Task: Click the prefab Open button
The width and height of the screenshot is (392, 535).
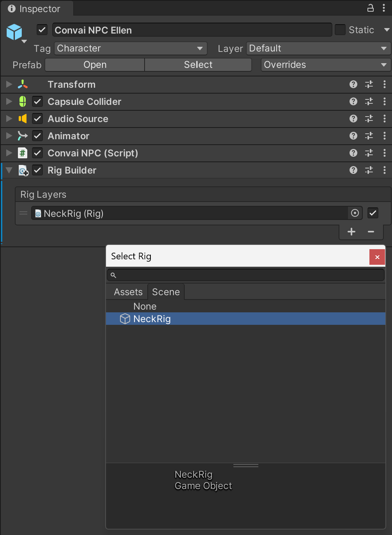Action: click(95, 65)
